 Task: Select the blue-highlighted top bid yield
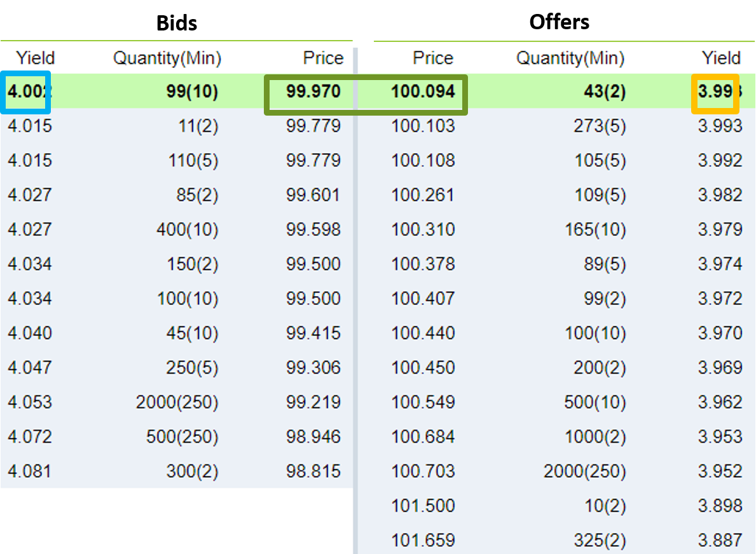click(25, 92)
